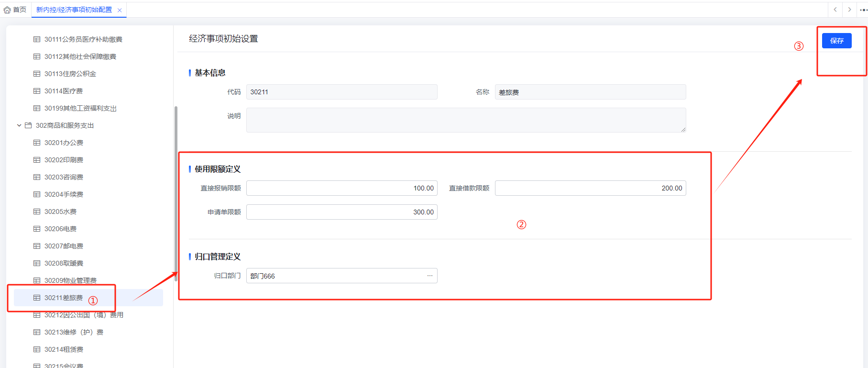Click the previous tab arrow icon
This screenshot has width=868, height=368.
tap(835, 10)
